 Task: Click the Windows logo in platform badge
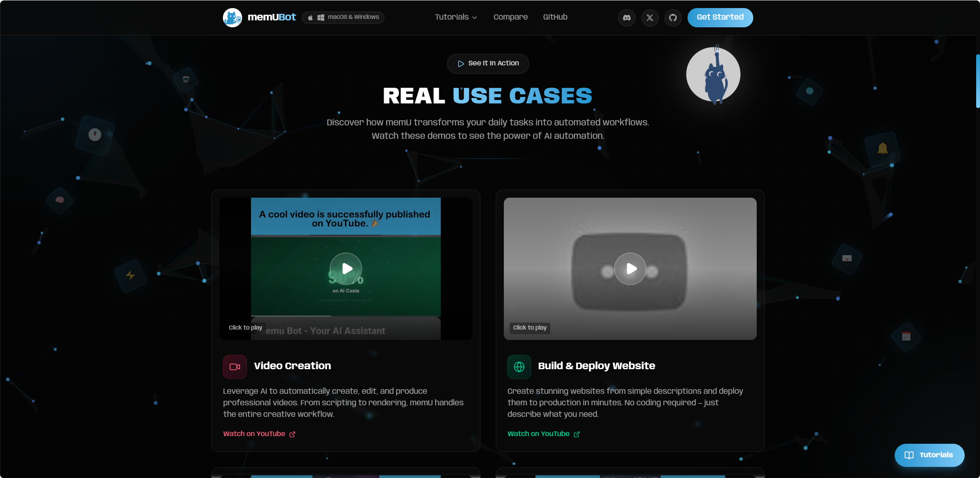click(x=321, y=18)
